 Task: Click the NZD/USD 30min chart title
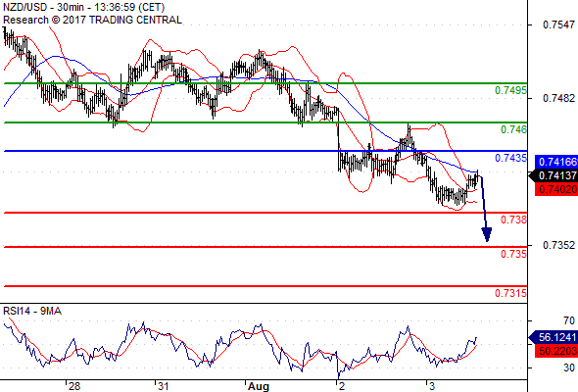83,7
